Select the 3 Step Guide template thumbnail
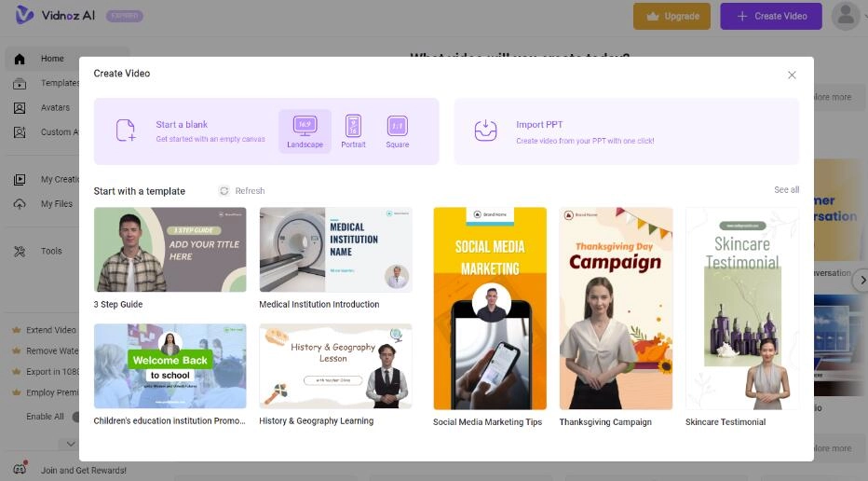This screenshot has width=868, height=481. pos(170,250)
